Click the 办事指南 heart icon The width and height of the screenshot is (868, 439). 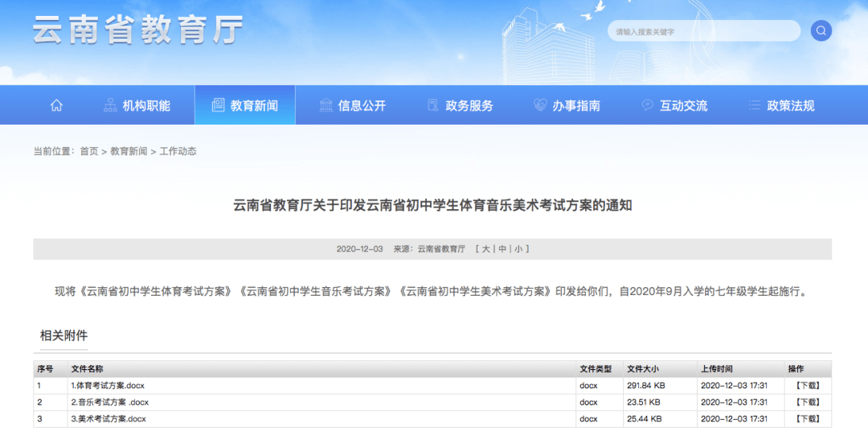[x=540, y=105]
